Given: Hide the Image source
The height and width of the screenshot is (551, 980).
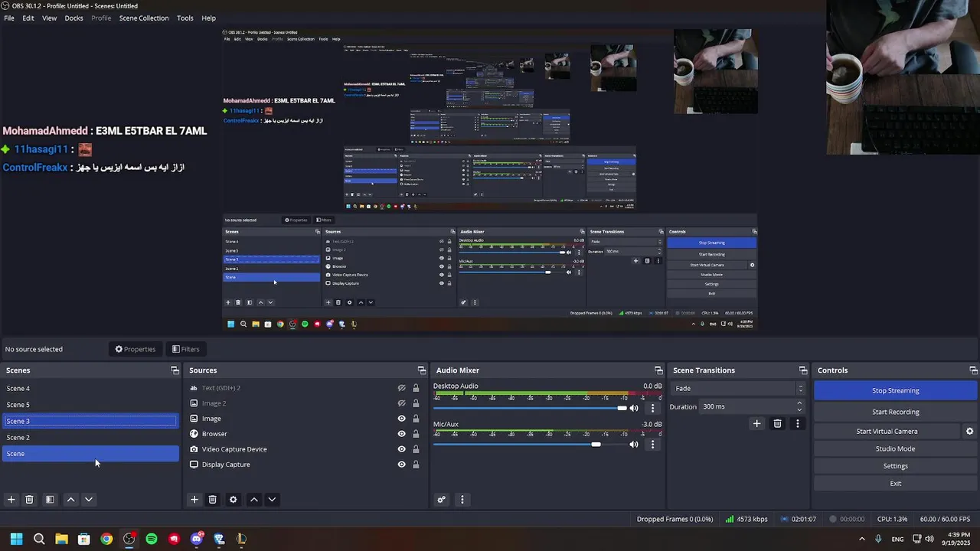Looking at the screenshot, I should pos(401,419).
